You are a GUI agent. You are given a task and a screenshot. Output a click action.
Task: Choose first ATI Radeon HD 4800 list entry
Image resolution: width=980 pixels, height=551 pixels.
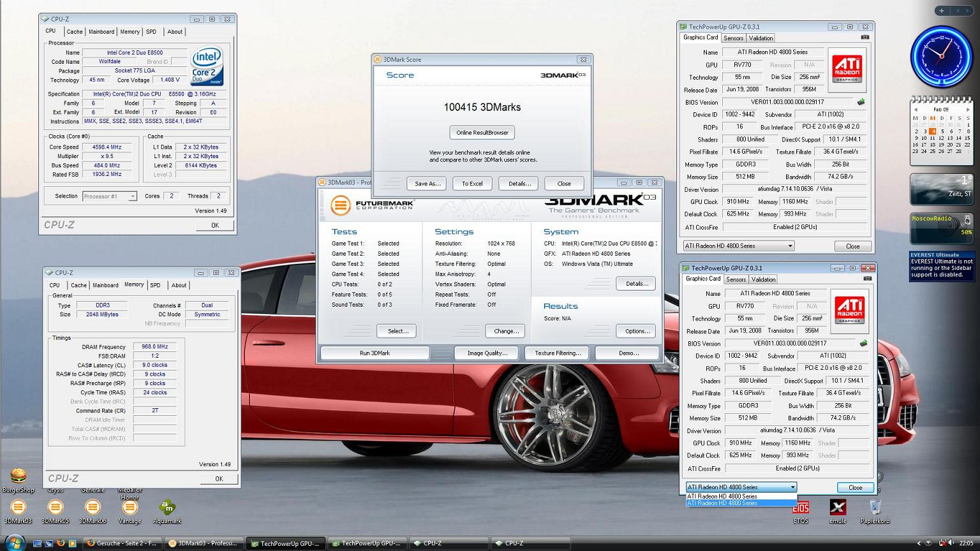point(741,496)
